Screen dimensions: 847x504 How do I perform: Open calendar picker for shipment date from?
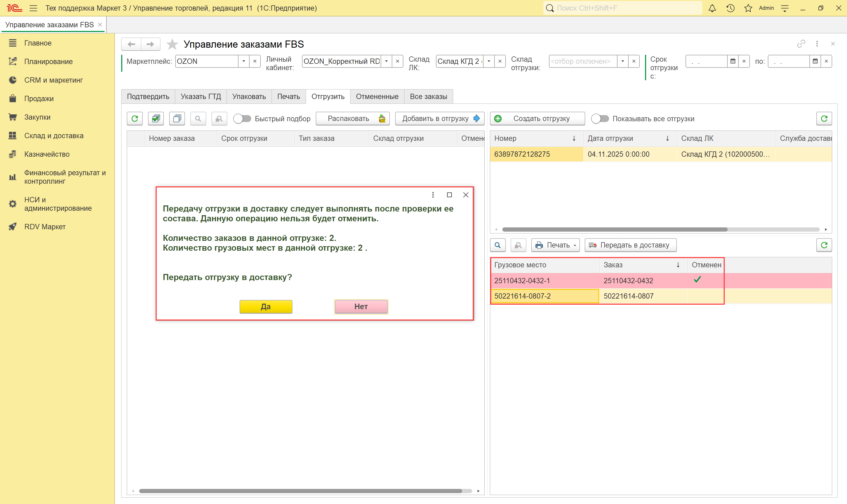[x=733, y=61]
